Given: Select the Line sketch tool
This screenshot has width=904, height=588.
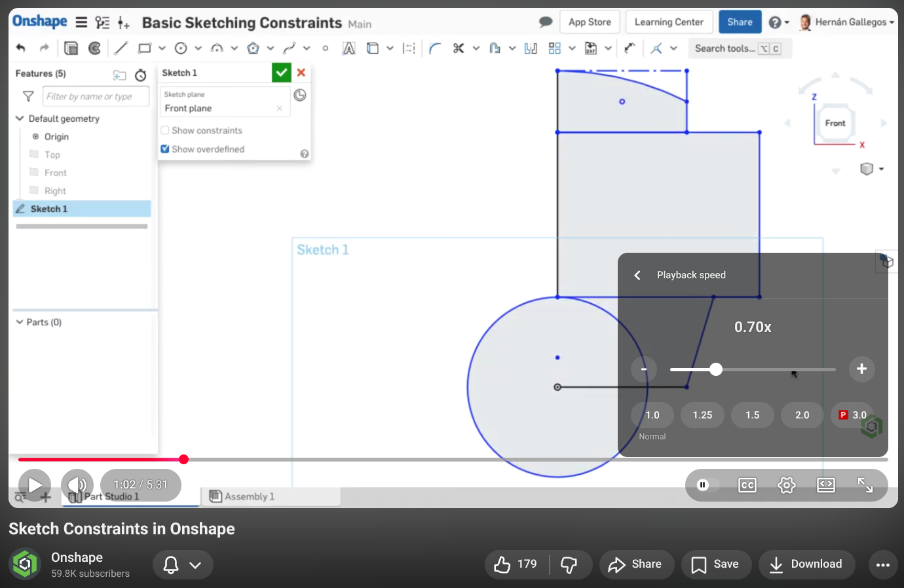Looking at the screenshot, I should pos(121,48).
